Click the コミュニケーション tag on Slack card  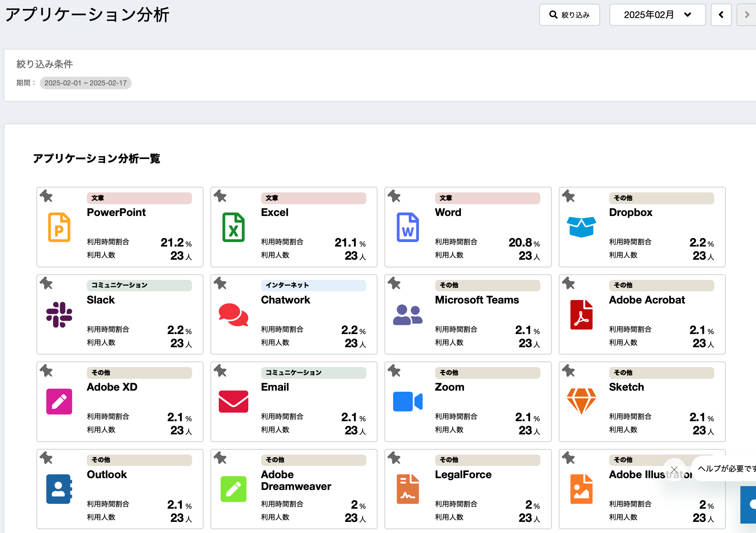(x=139, y=285)
